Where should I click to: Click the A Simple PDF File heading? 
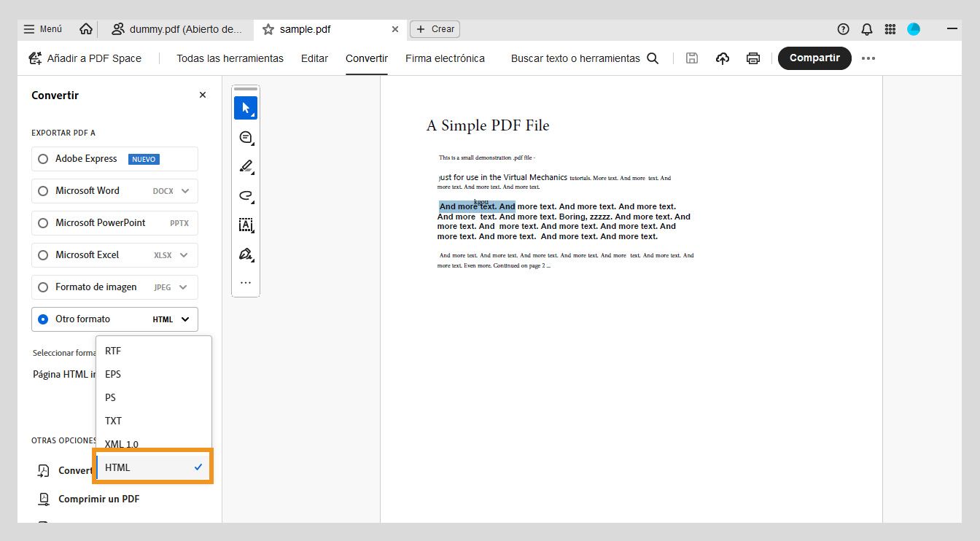[x=488, y=125]
